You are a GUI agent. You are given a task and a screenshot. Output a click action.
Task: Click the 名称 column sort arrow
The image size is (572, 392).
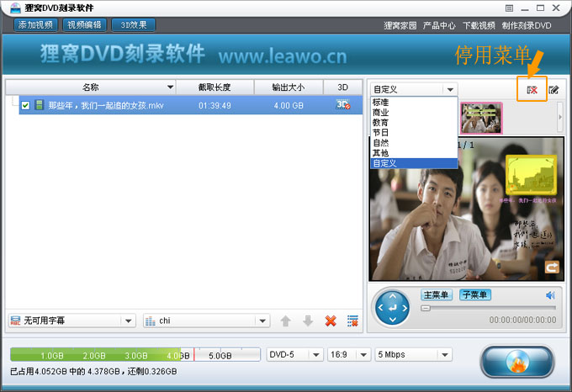pyautogui.click(x=170, y=87)
